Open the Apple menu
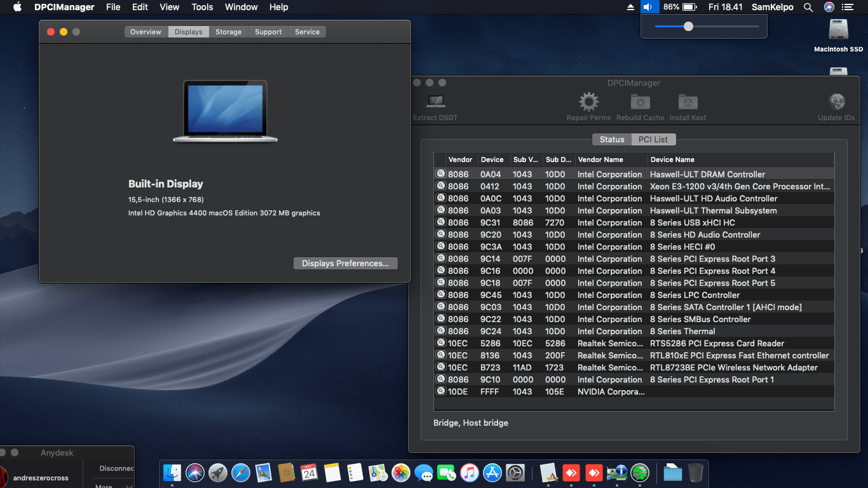This screenshot has height=488, width=868. (17, 7)
